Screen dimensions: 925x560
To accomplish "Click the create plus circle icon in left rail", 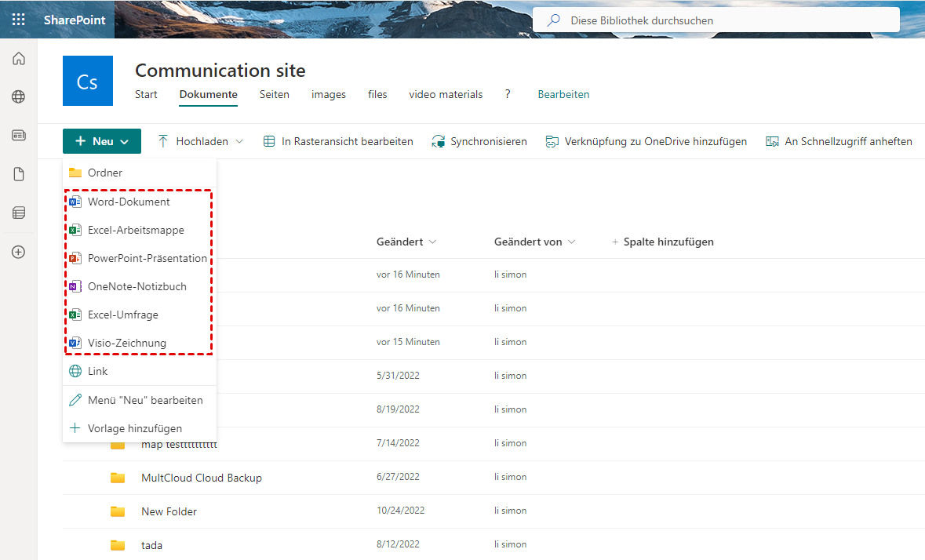I will 19,252.
